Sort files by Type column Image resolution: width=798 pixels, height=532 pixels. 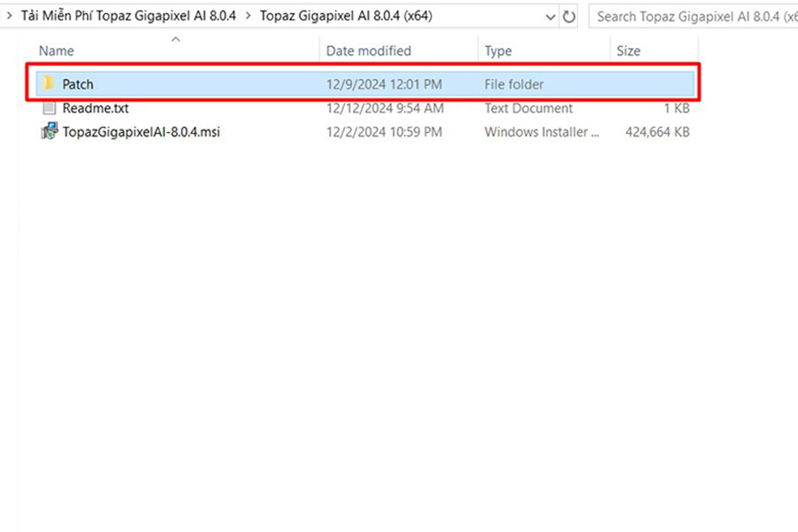coord(498,51)
